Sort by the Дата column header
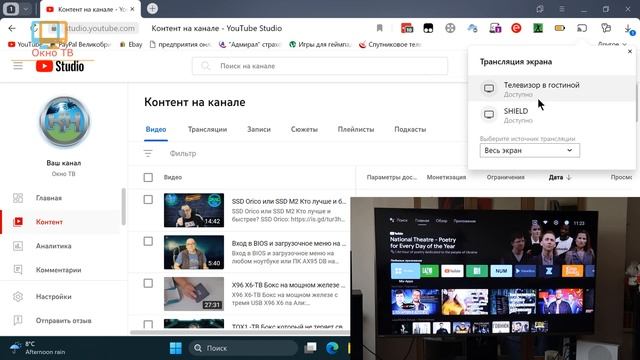Viewport: 640px width, 360px height. point(560,177)
